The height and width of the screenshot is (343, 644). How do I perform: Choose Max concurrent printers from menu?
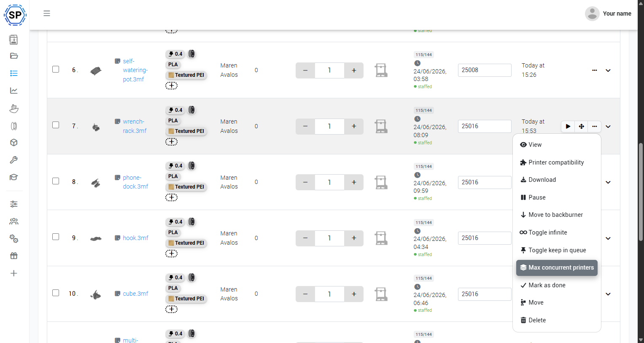[x=557, y=267]
